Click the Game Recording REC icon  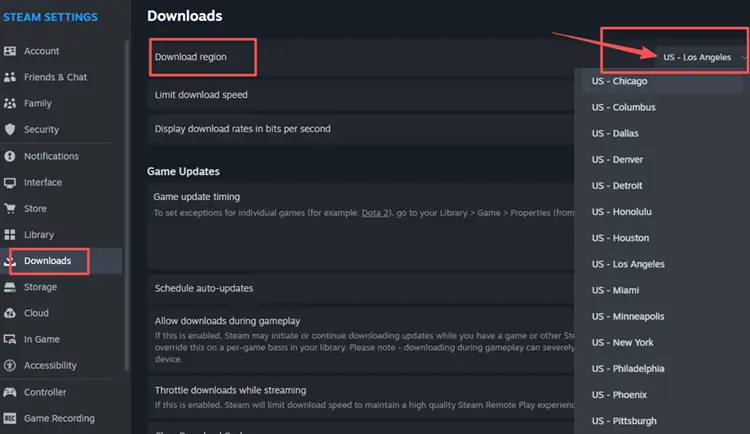tap(10, 418)
